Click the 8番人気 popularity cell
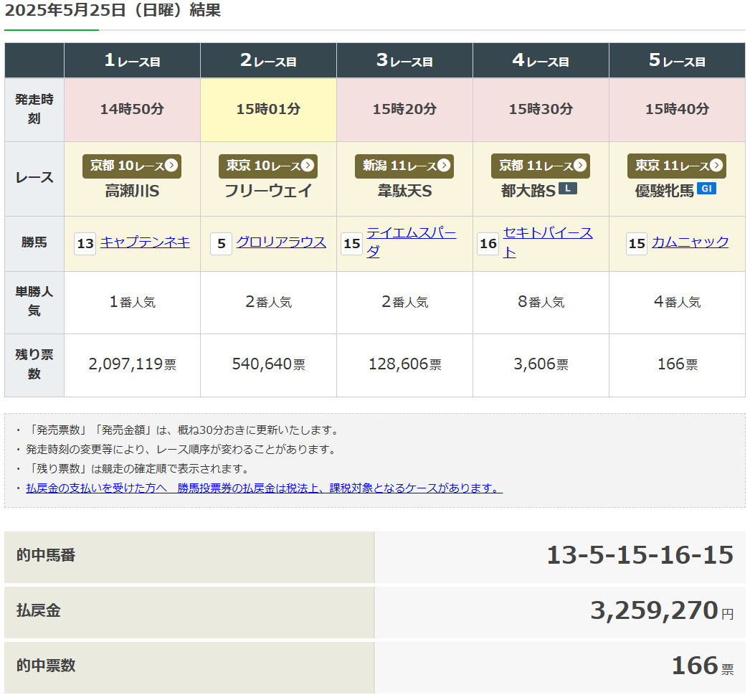 pos(541,303)
